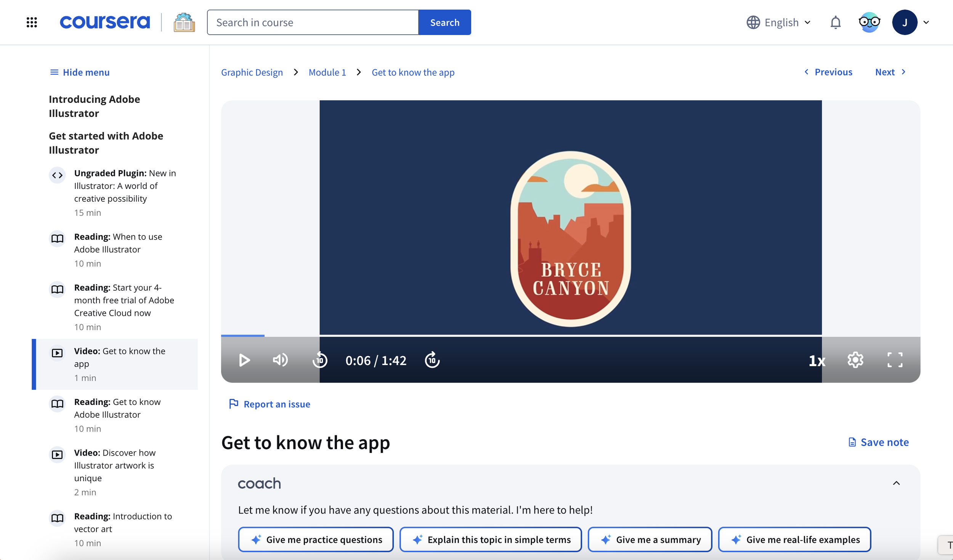953x560 pixels.
Task: Click Give me a summary
Action: pos(650,539)
